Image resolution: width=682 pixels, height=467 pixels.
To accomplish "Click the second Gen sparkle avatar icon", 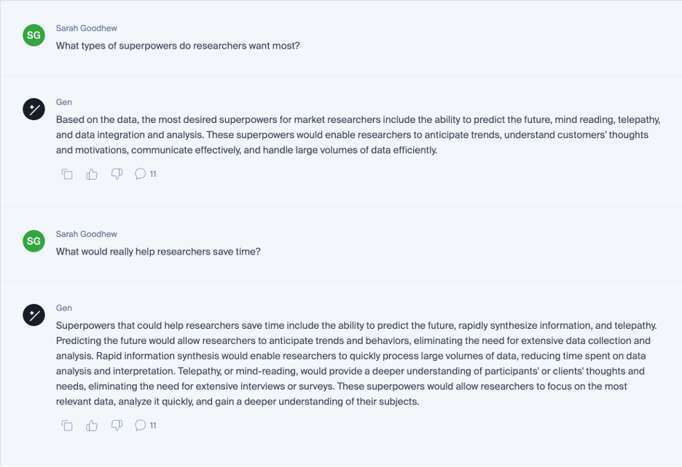I will pyautogui.click(x=34, y=315).
